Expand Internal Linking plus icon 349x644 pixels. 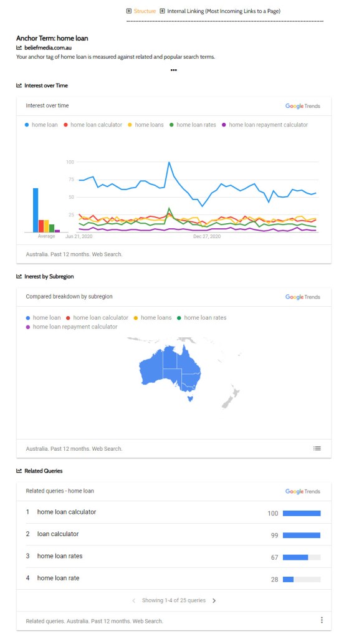tap(162, 11)
